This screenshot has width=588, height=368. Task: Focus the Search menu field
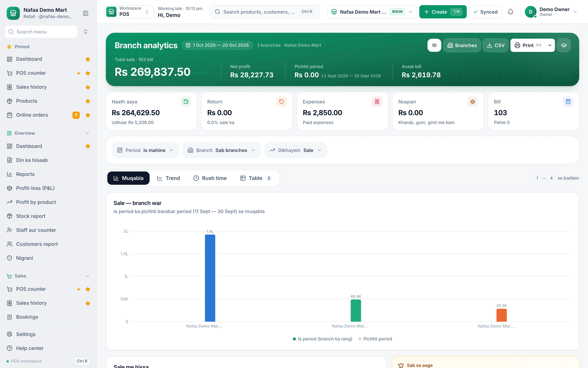41,32
